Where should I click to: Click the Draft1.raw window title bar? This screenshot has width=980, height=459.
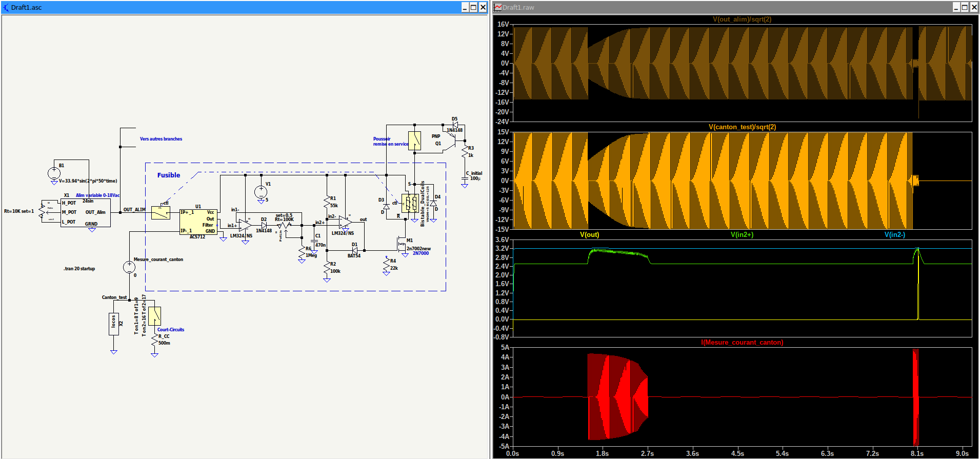[718, 7]
